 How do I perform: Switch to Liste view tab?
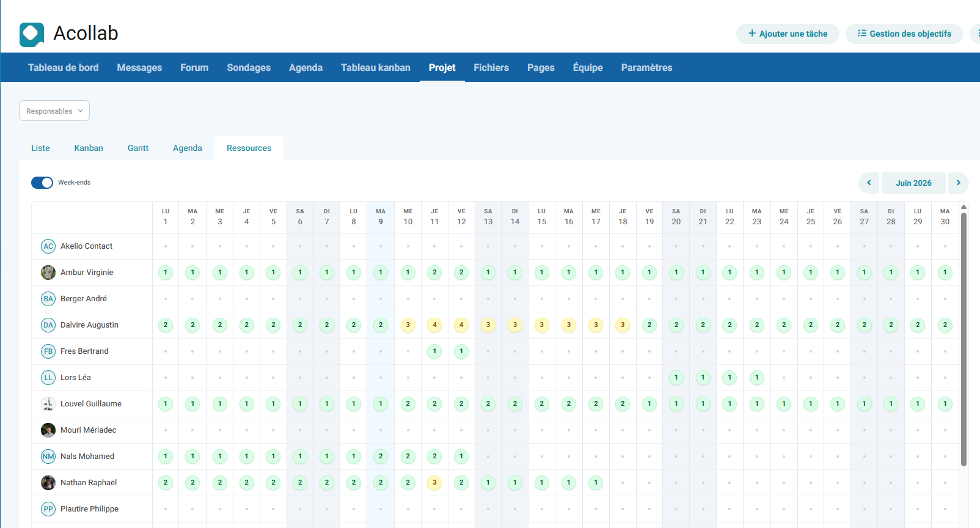click(x=40, y=148)
